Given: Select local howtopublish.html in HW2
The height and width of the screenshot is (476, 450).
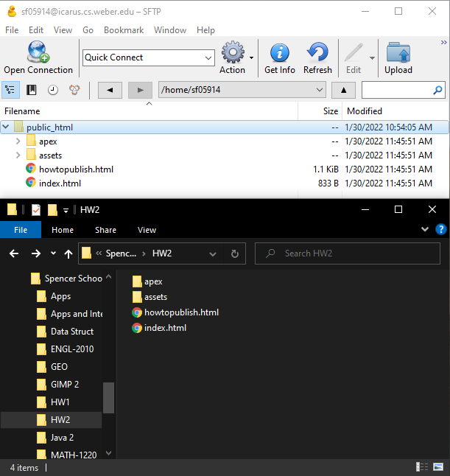Looking at the screenshot, I should tap(175, 312).
